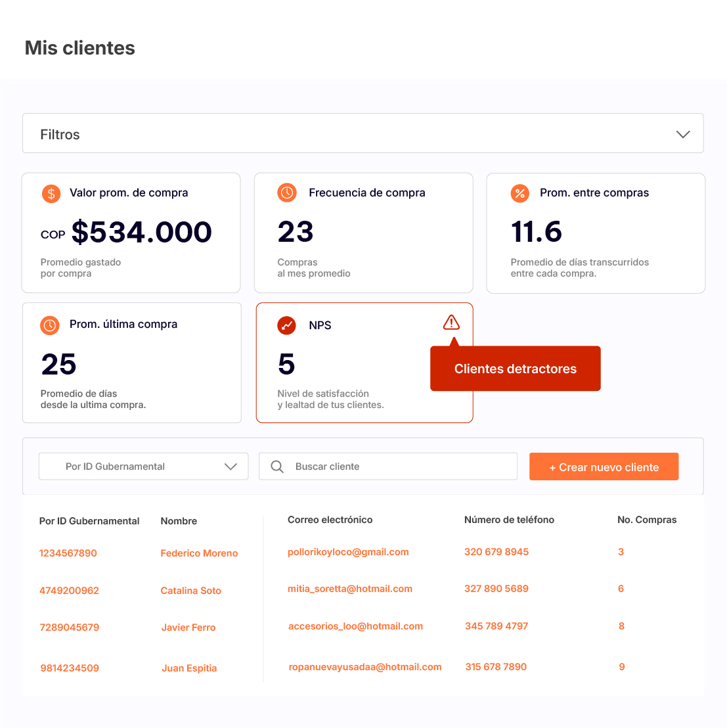Click the Clientes detractores tooltip
This screenshot has height=728, width=727.
pyautogui.click(x=515, y=369)
